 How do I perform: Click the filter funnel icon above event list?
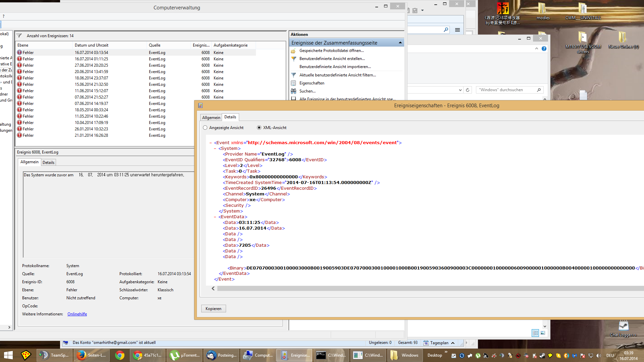coord(19,36)
